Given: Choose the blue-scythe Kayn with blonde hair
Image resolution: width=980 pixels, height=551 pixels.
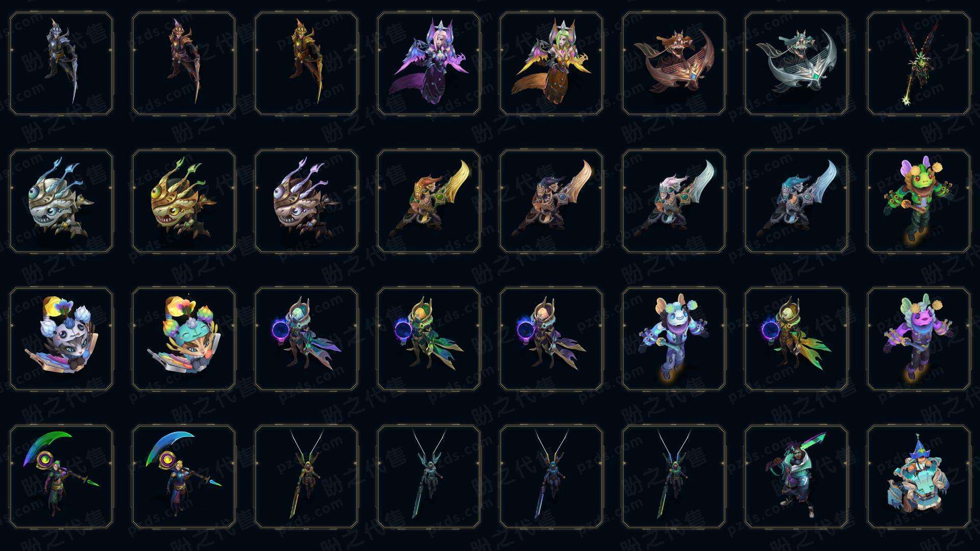Looking at the screenshot, I should point(184,477).
